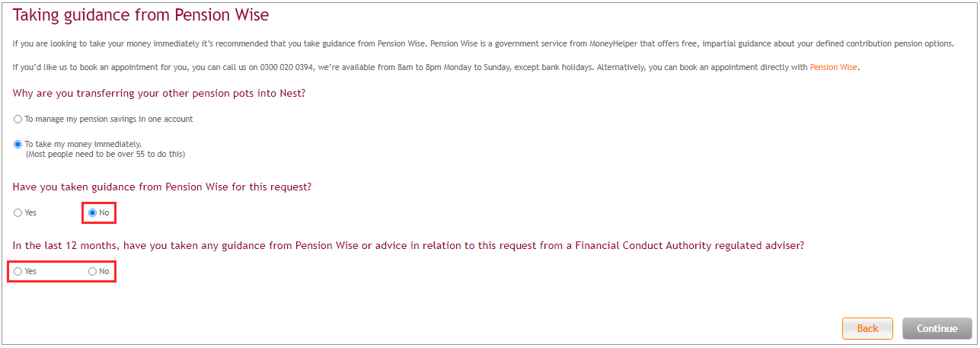Viewport: 980px width, 348px height.
Task: Click the 'In the last 12 months' question heading
Action: (x=409, y=245)
